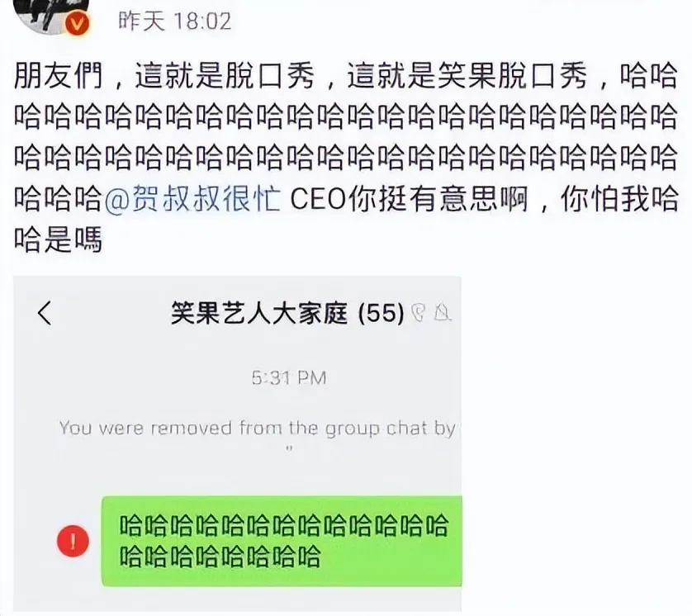This screenshot has width=692, height=616.
Task: Tap the ear earpiece-mode icon
Action: [x=419, y=312]
